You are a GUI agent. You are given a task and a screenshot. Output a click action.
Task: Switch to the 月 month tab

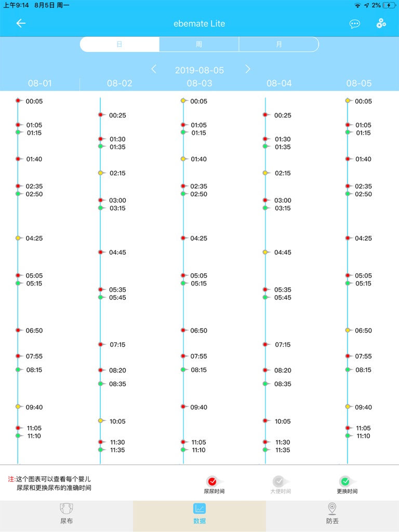(x=279, y=44)
